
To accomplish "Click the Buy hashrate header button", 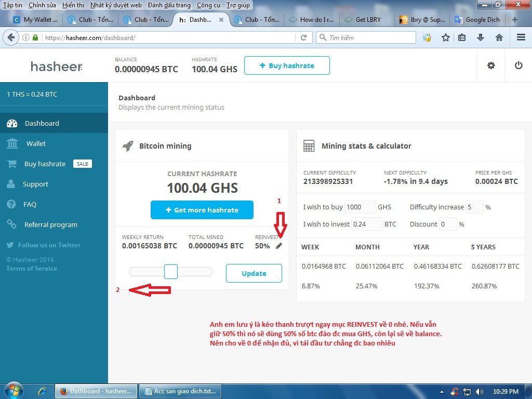I will (287, 65).
